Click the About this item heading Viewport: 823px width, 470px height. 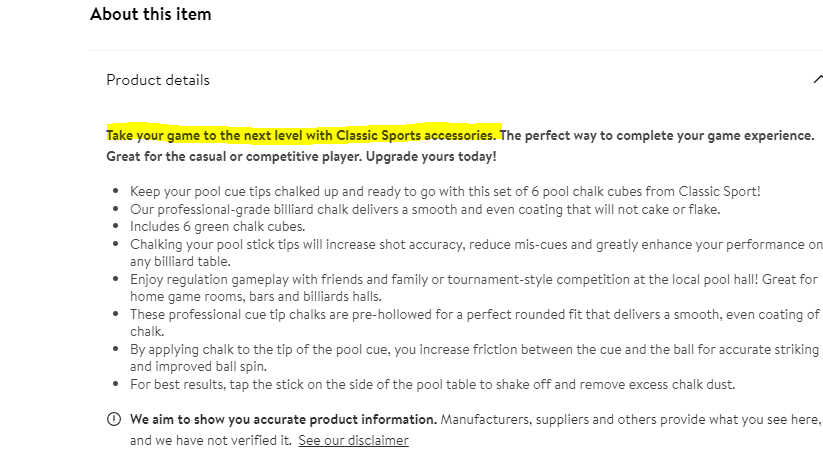pos(151,14)
